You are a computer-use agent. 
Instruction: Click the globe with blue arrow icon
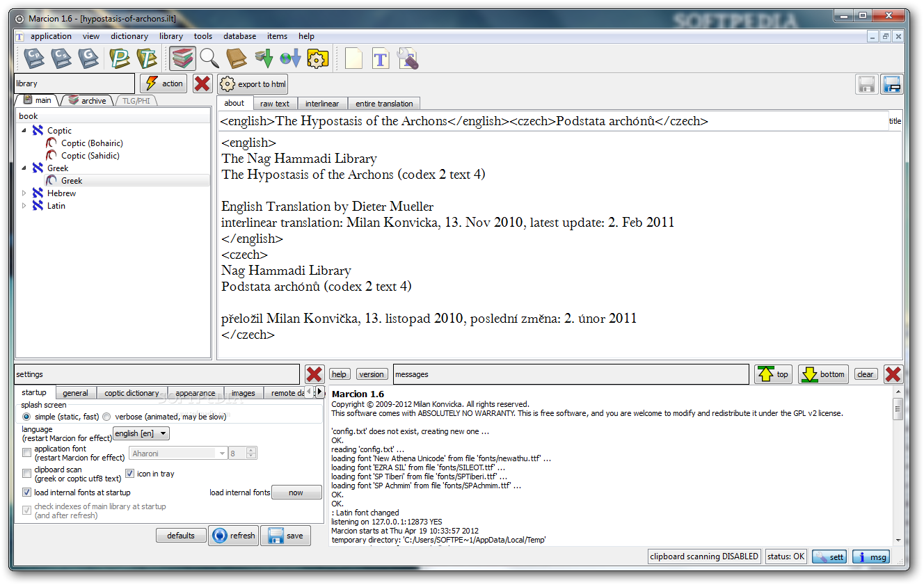(x=290, y=58)
